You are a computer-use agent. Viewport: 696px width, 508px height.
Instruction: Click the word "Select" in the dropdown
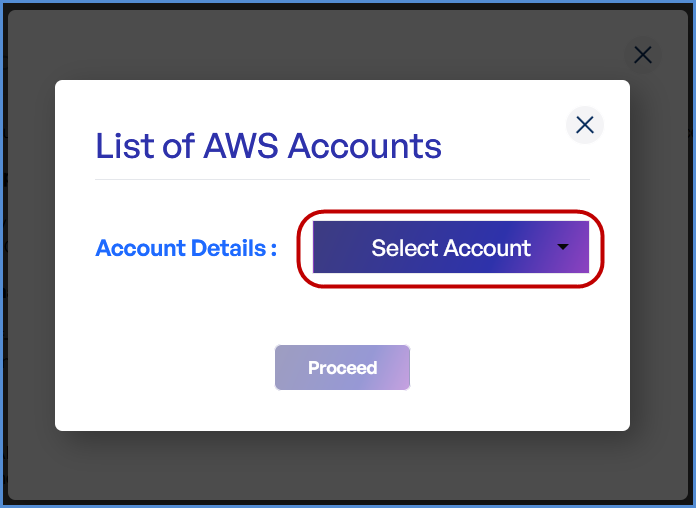tap(405, 248)
